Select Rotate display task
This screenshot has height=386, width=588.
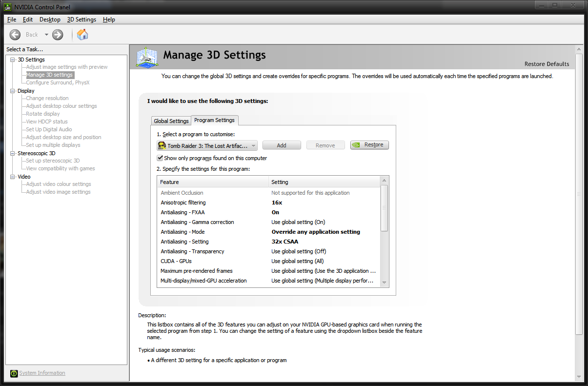pos(43,114)
